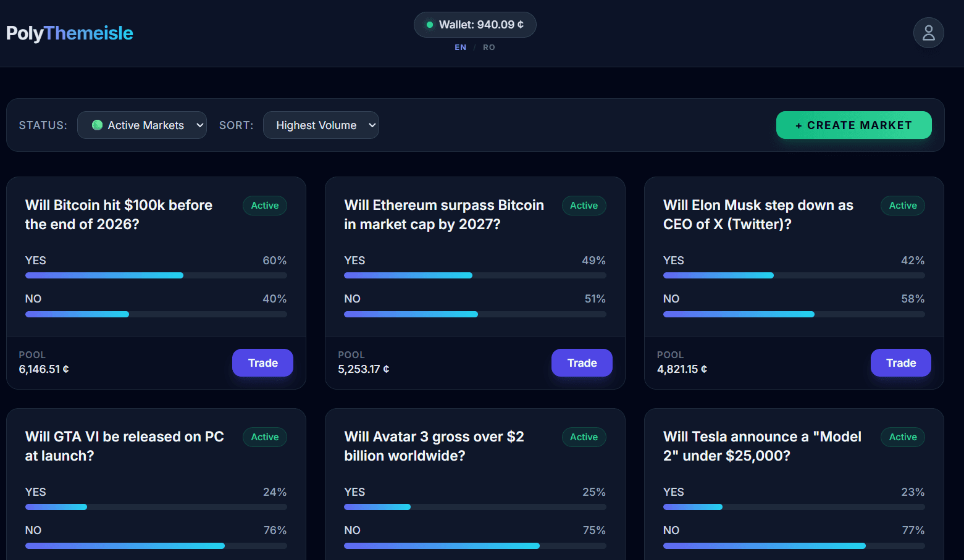Viewport: 964px width, 560px height.
Task: Trade the Bitcoin $100k market
Action: (x=262, y=362)
